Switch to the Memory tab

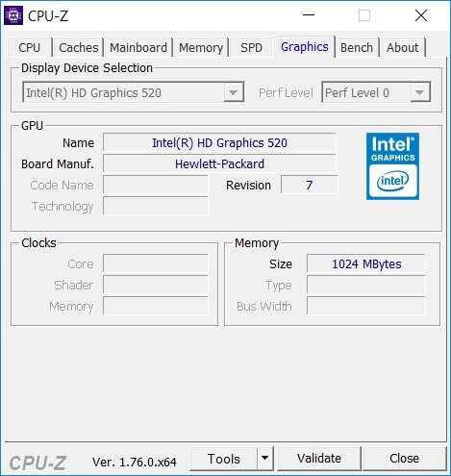pyautogui.click(x=201, y=48)
